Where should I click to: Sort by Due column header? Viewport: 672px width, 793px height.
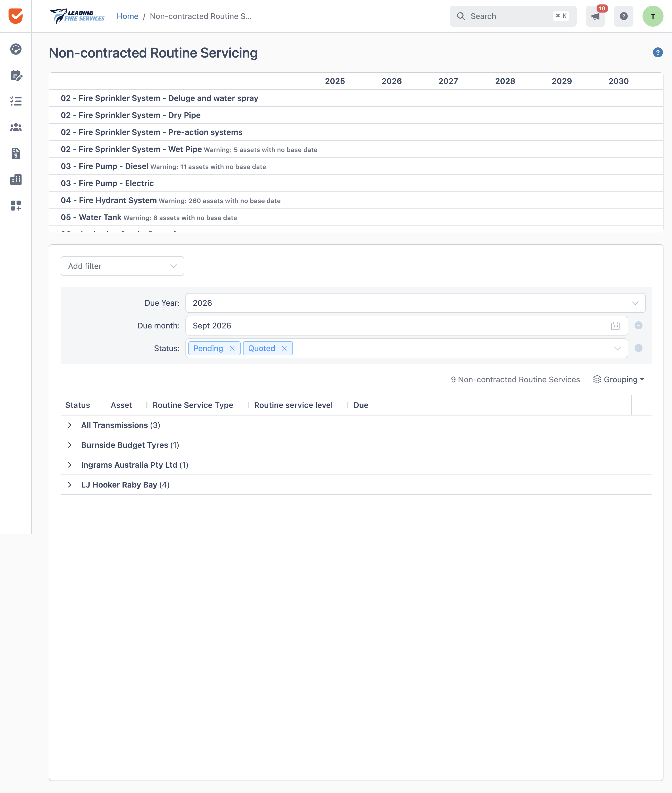pyautogui.click(x=361, y=405)
